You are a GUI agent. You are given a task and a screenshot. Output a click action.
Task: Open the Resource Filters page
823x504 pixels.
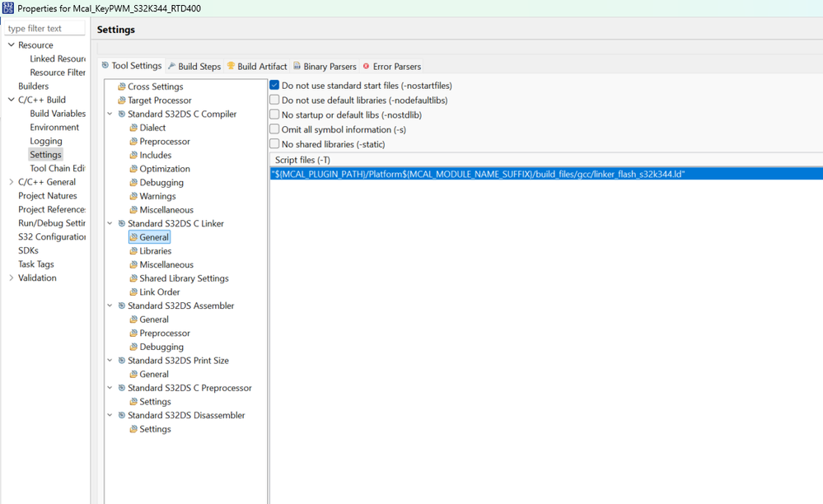(x=58, y=72)
